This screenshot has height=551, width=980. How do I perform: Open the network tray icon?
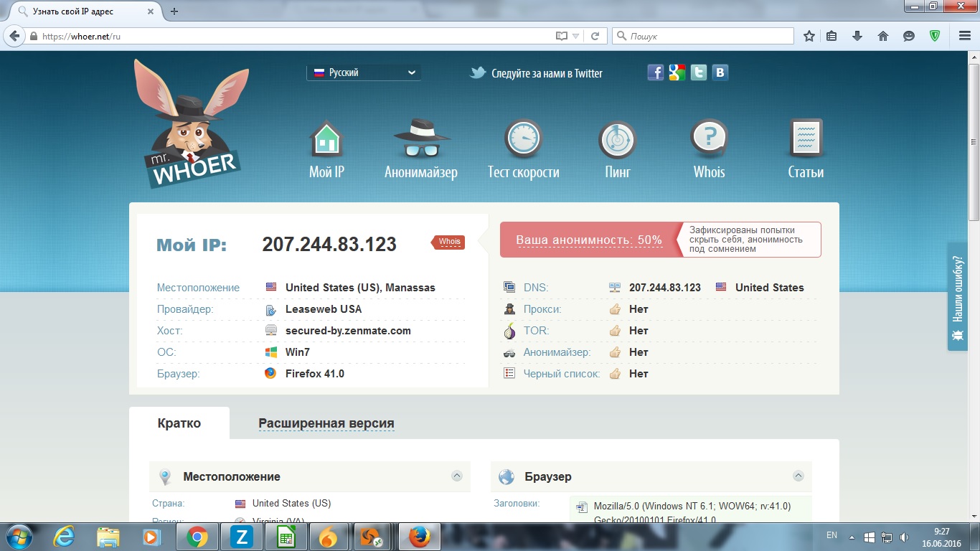887,537
